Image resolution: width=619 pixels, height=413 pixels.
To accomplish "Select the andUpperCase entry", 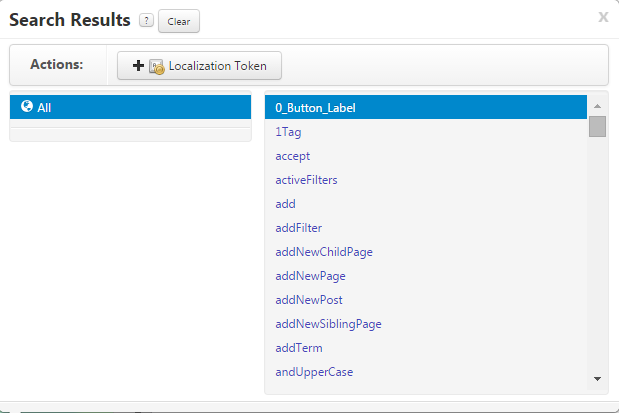I will 314,372.
